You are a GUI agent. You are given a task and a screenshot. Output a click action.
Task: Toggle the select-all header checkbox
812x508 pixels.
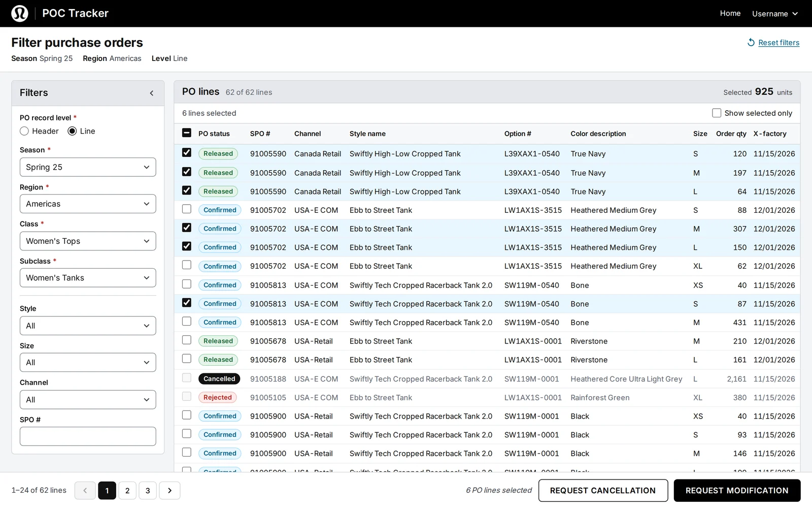coord(187,133)
